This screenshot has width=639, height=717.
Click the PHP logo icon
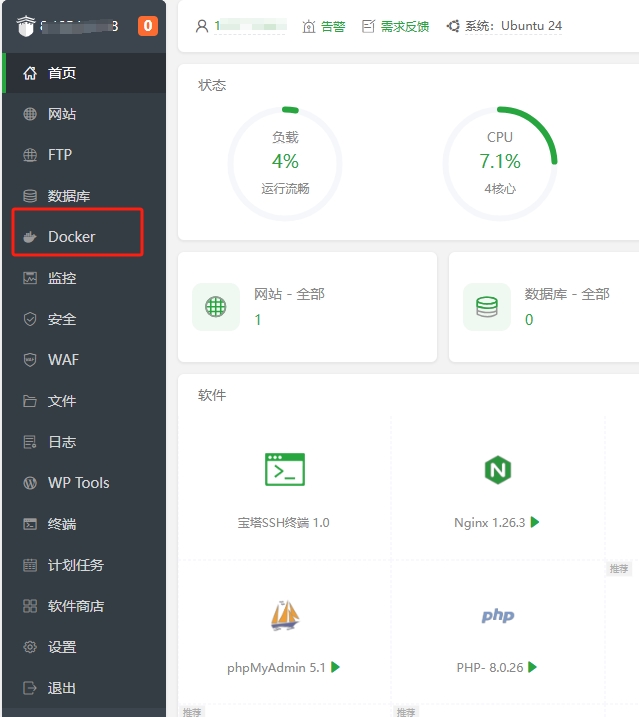(497, 615)
